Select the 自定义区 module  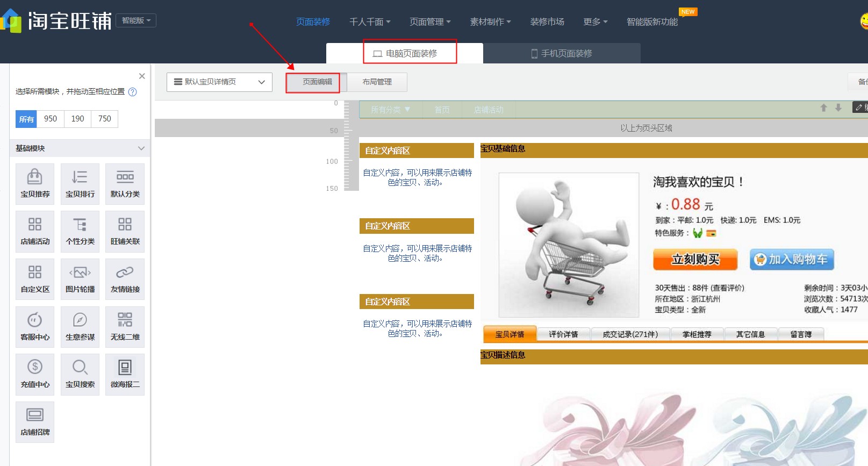(35, 279)
